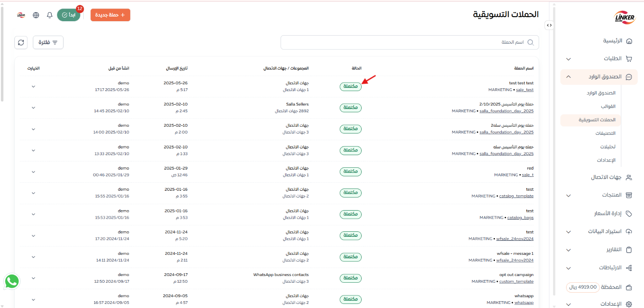Screen dimensions: 644x308
Task: Click the انشأ من قبل column header
Action: [x=119, y=69]
